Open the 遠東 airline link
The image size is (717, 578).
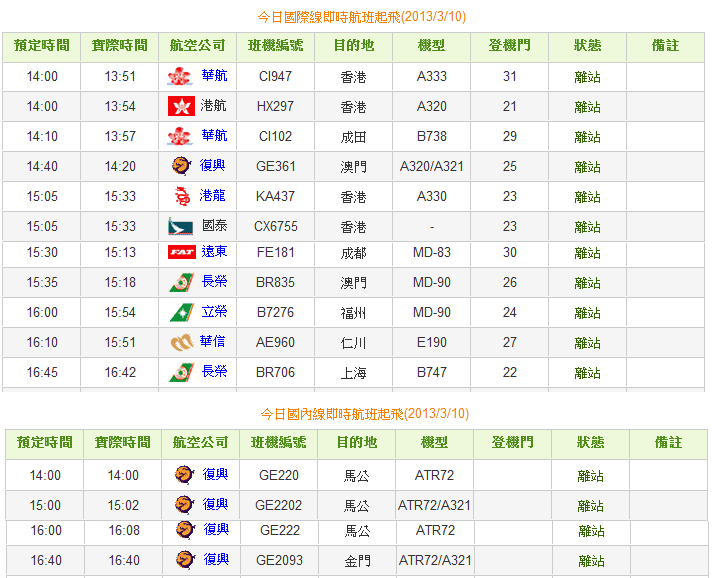coord(214,252)
